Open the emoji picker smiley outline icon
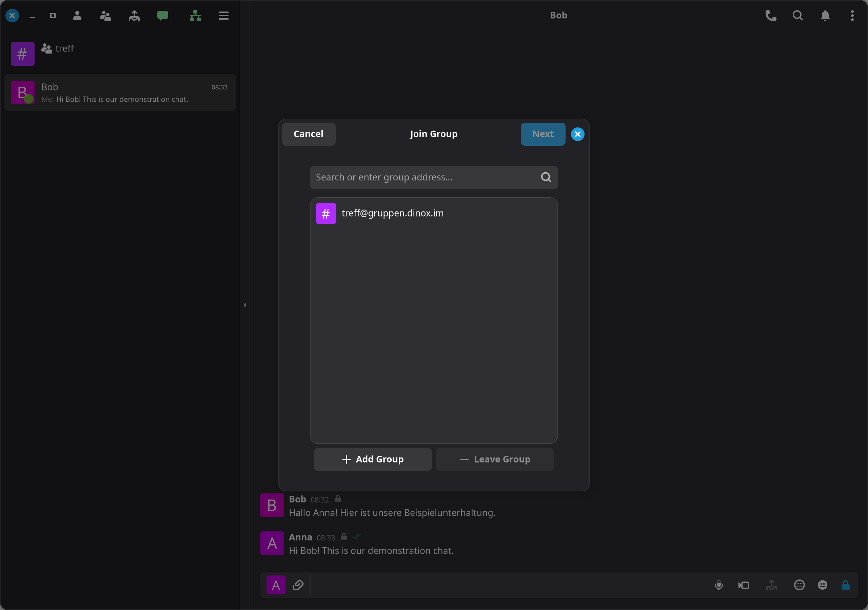The width and height of the screenshot is (868, 610). pos(799,585)
